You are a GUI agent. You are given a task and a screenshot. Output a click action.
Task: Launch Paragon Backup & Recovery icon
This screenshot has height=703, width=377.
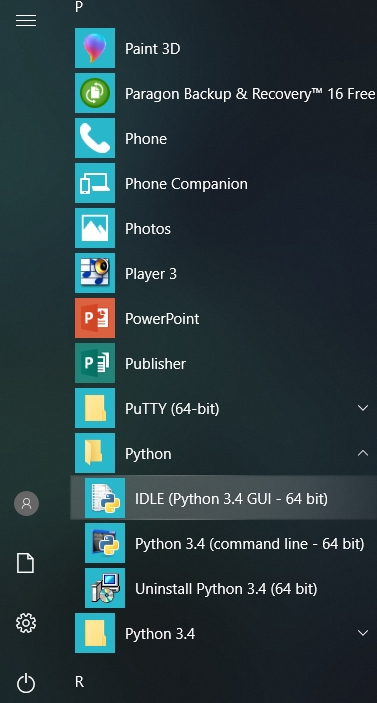(95, 93)
